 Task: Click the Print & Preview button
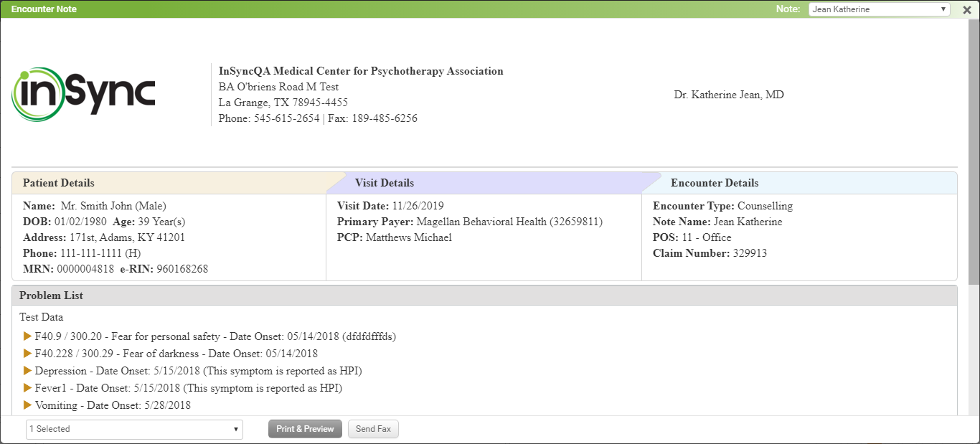click(x=305, y=429)
